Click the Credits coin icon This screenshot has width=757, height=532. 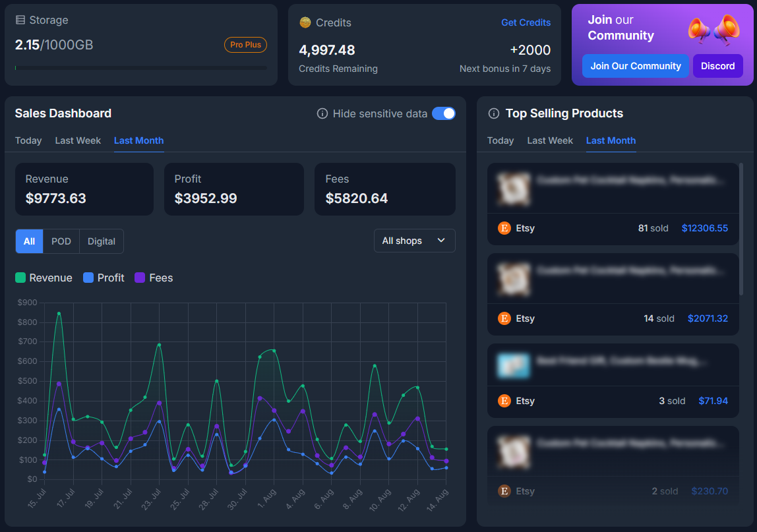click(305, 22)
